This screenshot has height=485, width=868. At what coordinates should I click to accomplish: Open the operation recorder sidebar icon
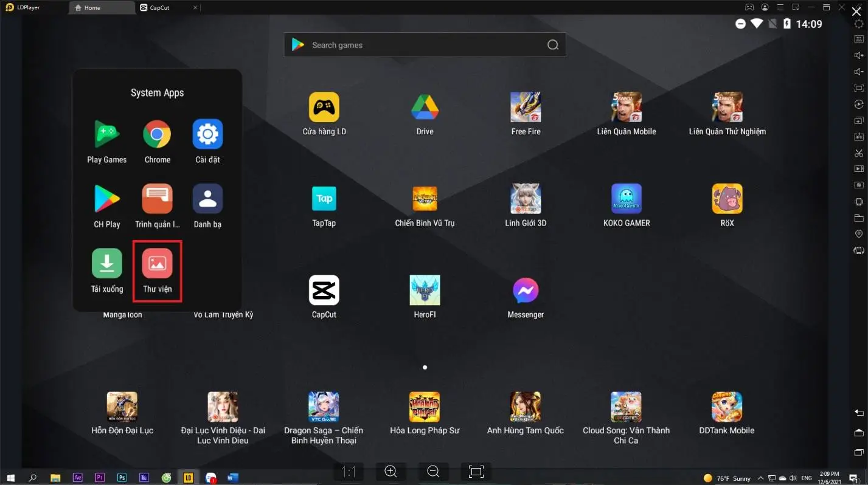click(x=859, y=105)
